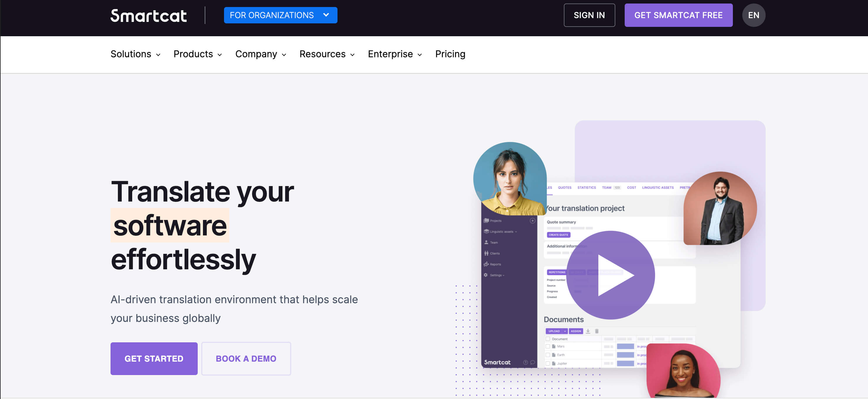Click the download icon above Documents table
Viewport: 868px width, 399px height.
click(588, 331)
